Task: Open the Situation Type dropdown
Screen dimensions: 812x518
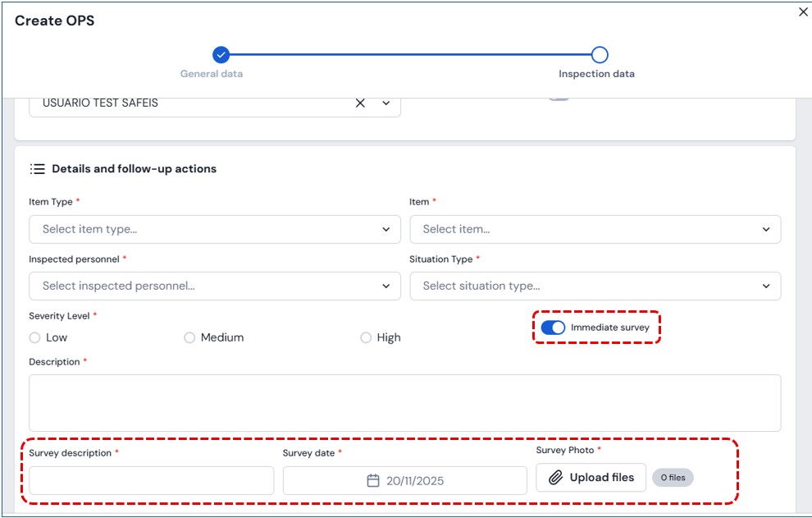Action: tap(595, 287)
